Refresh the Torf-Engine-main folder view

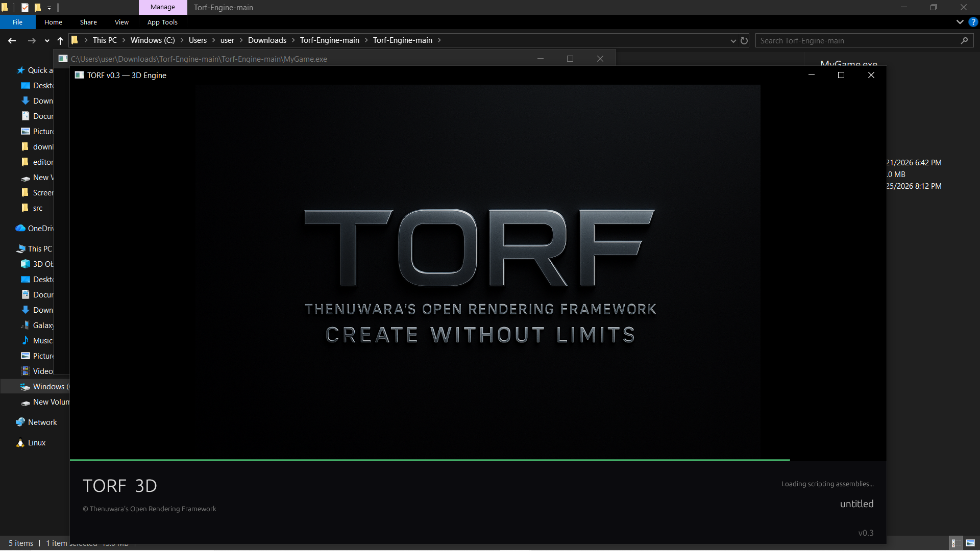[x=744, y=40]
